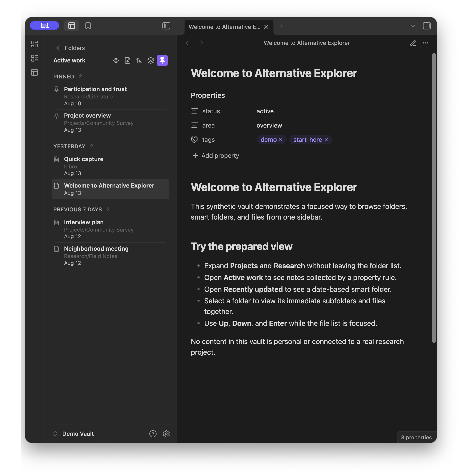Switch to edit mode pencil icon

(x=413, y=43)
